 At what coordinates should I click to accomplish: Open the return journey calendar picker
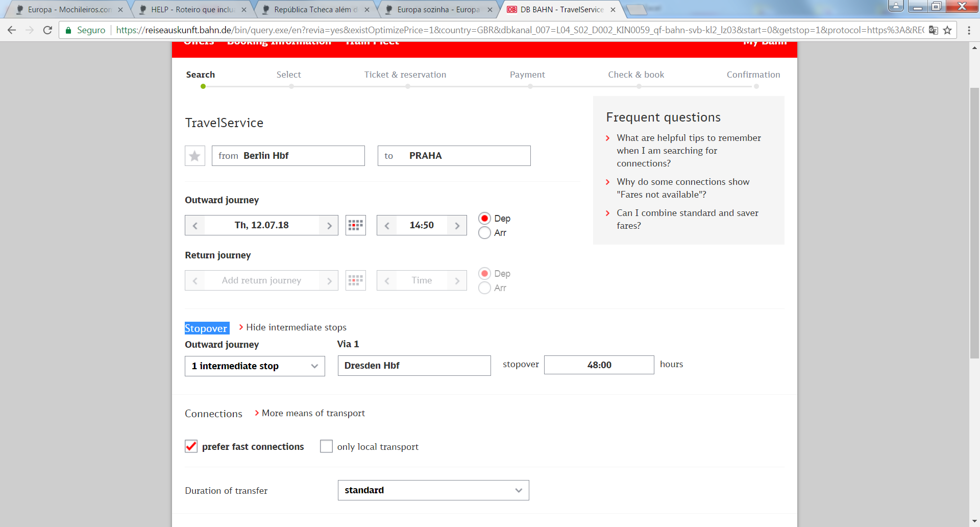click(x=355, y=280)
